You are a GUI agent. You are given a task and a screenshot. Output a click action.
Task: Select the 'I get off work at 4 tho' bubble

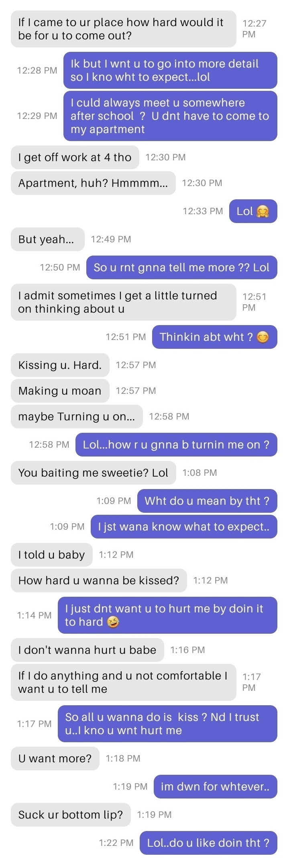(x=75, y=157)
